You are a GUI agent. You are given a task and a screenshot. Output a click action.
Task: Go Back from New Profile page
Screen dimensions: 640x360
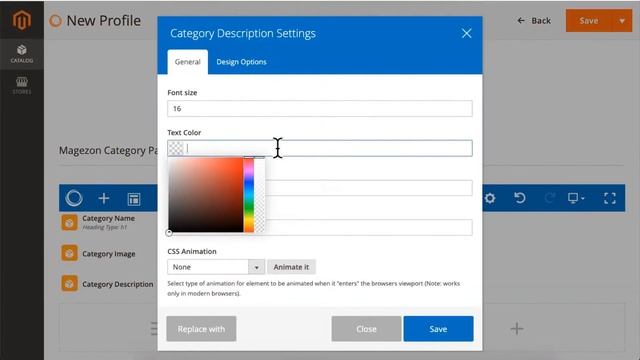click(534, 20)
